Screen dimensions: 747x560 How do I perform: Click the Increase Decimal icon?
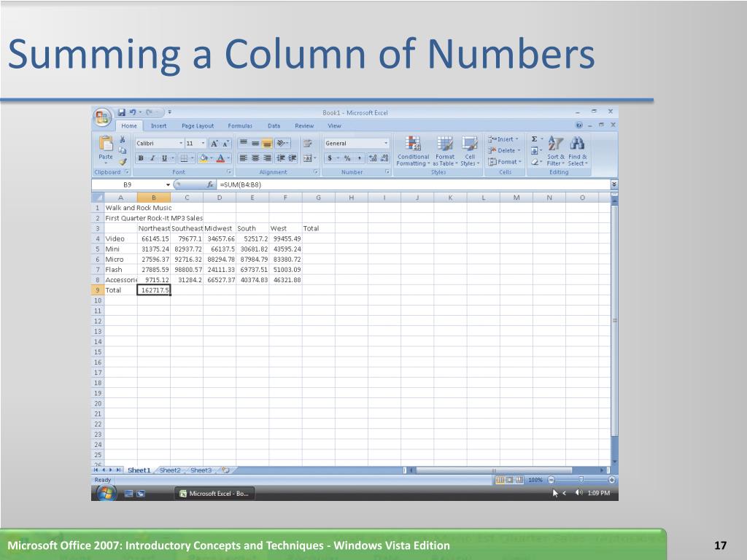373,158
